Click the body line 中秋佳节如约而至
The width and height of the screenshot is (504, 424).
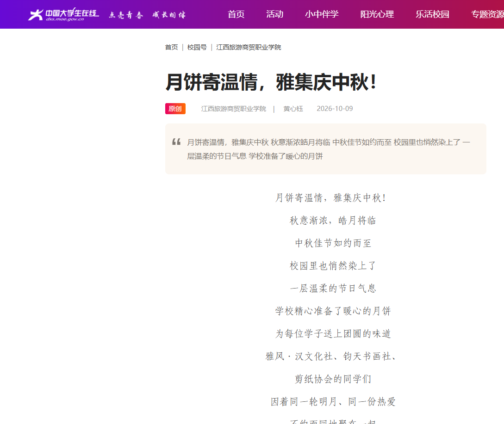tap(333, 243)
